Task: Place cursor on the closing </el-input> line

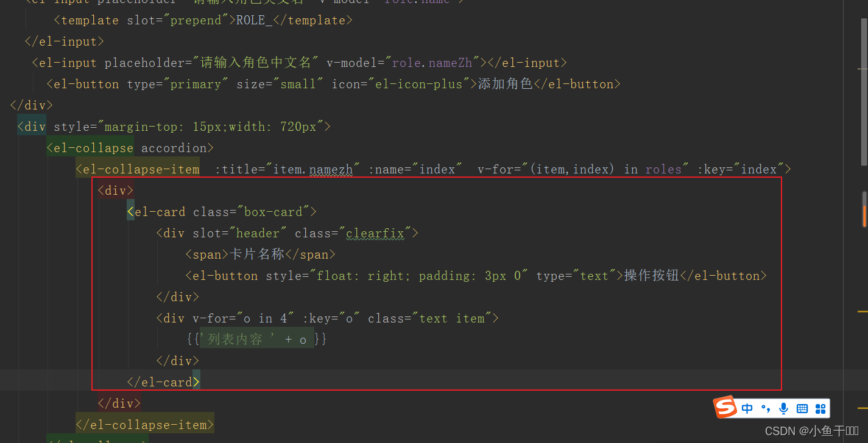Action: tap(65, 41)
